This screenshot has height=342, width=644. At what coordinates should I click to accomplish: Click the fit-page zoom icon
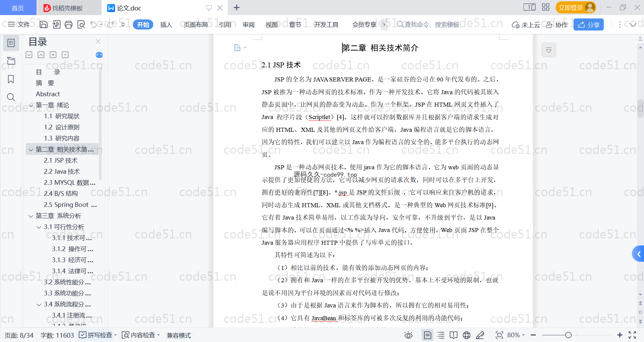[x=499, y=335]
